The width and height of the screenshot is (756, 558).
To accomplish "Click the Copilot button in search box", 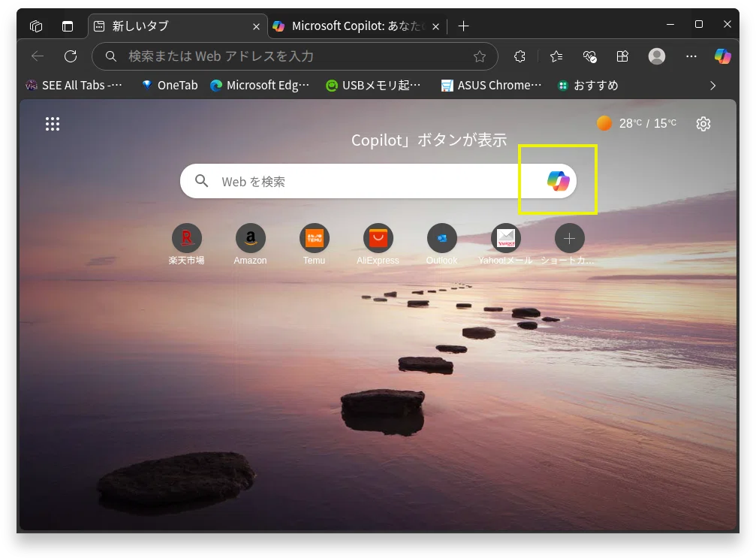I will point(559,181).
